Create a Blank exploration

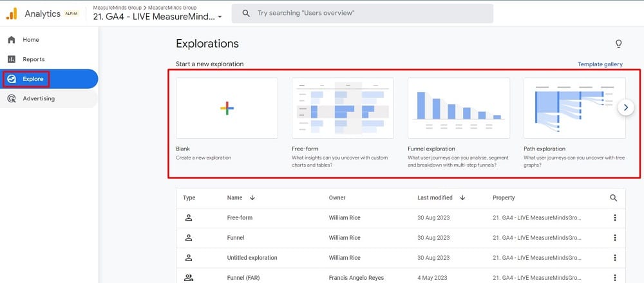click(x=227, y=108)
